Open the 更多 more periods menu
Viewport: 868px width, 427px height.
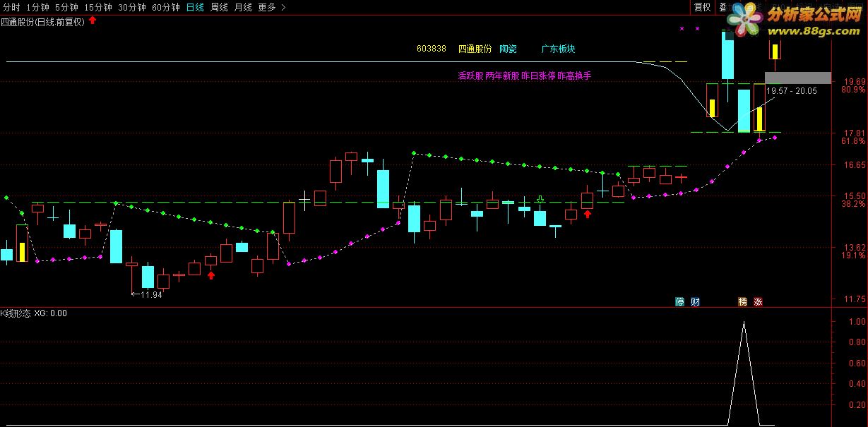[x=267, y=7]
